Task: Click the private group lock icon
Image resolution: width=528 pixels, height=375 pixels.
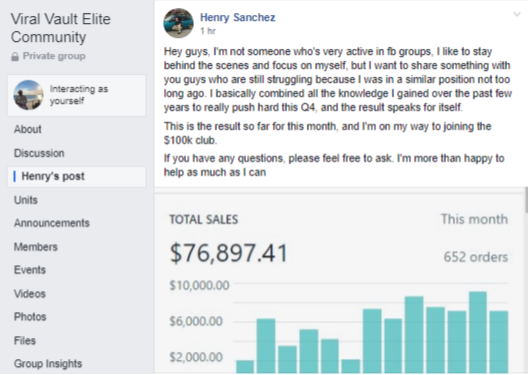Action: pos(15,56)
